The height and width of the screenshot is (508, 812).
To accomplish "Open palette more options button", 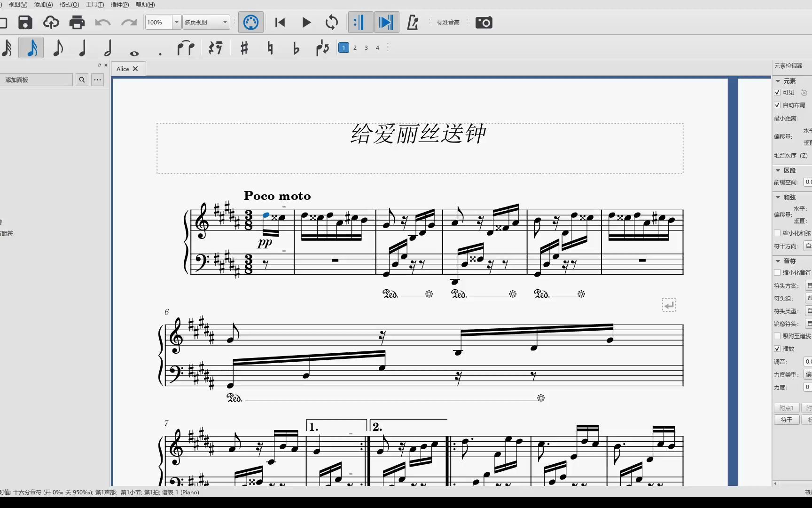I will [x=97, y=80].
